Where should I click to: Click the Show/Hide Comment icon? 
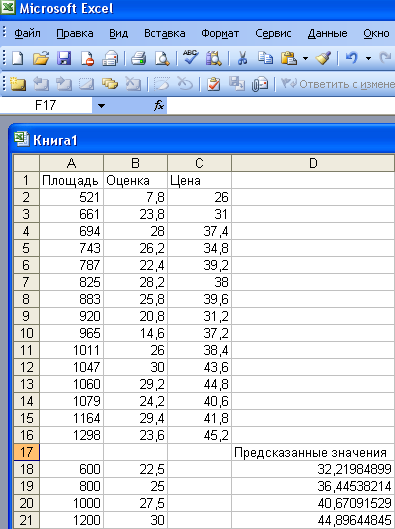87,84
